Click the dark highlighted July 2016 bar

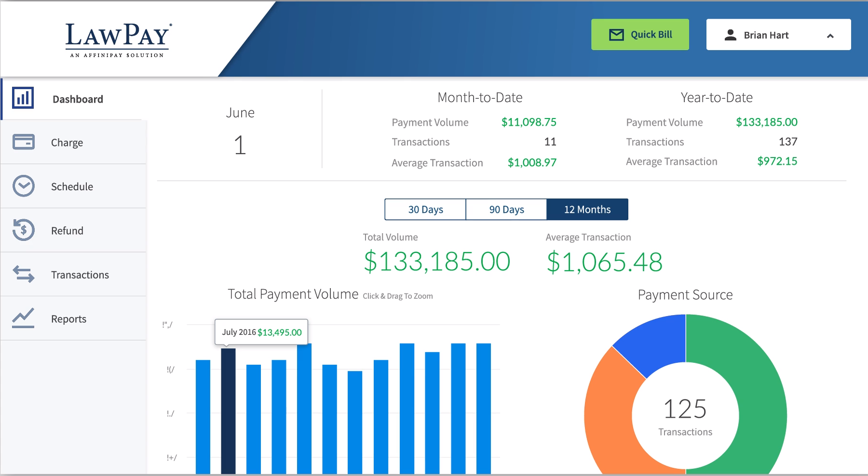click(228, 411)
